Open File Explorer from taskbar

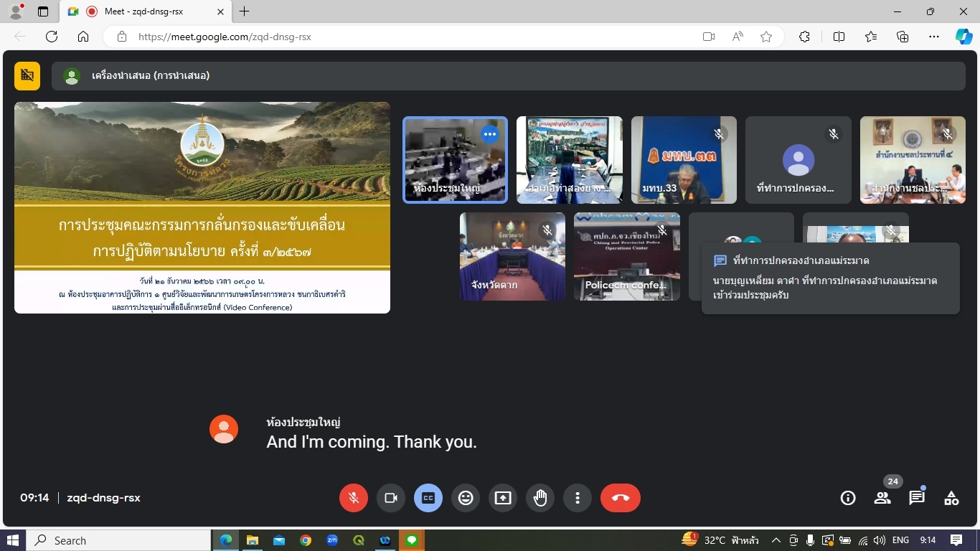[253, 540]
